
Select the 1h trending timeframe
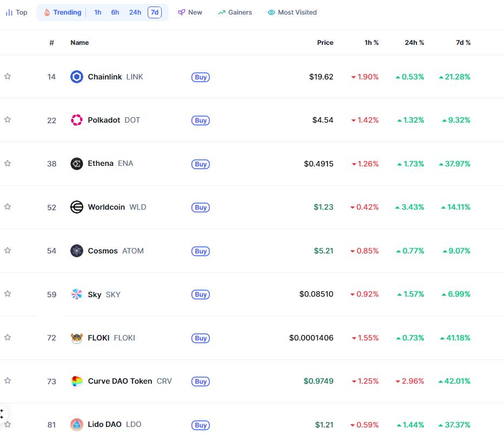[97, 12]
